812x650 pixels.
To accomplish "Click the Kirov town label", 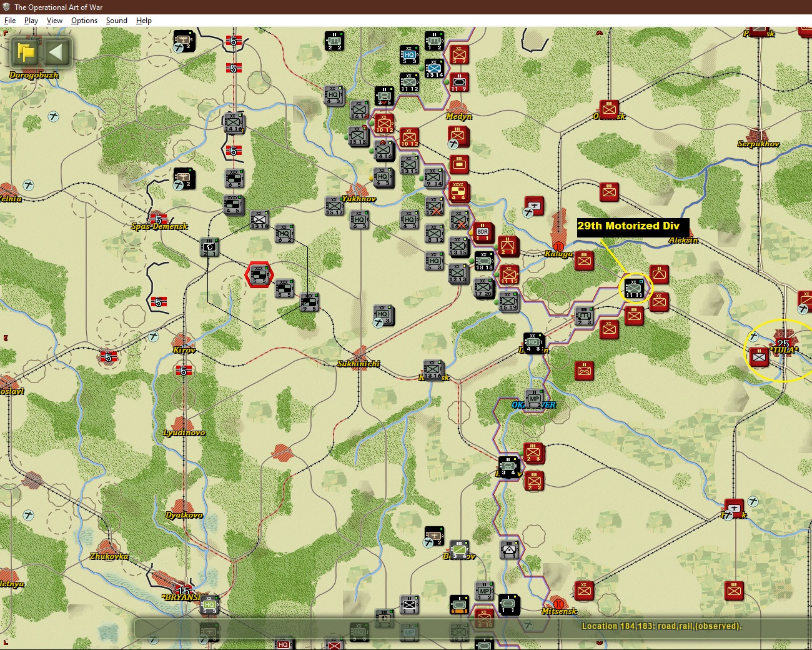I will (x=184, y=350).
